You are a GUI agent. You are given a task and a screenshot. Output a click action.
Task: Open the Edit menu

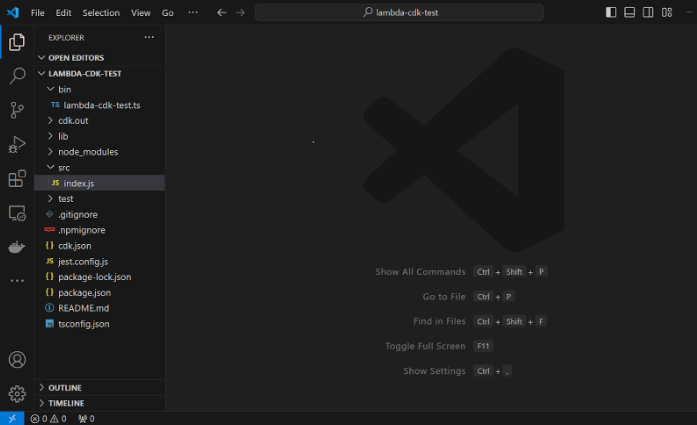tap(63, 13)
